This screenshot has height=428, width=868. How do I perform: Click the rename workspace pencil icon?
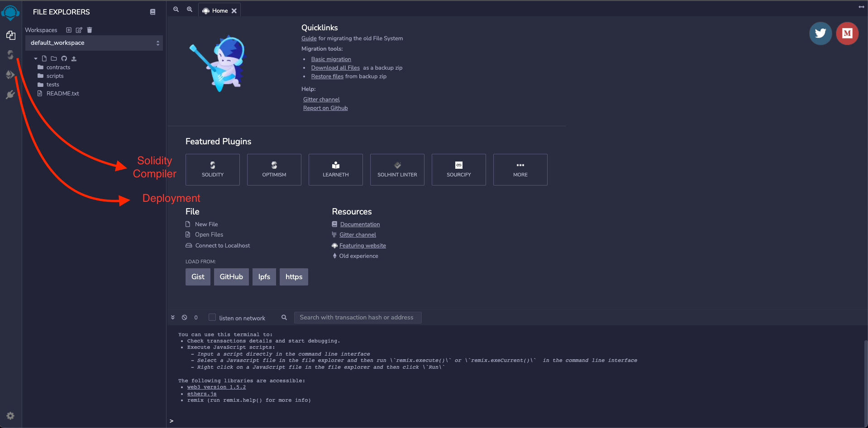(x=79, y=30)
